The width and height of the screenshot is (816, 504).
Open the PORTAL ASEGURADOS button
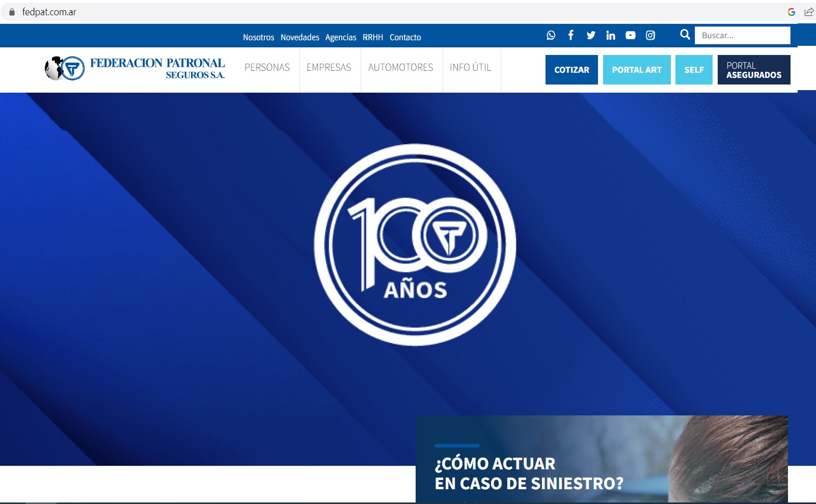754,70
